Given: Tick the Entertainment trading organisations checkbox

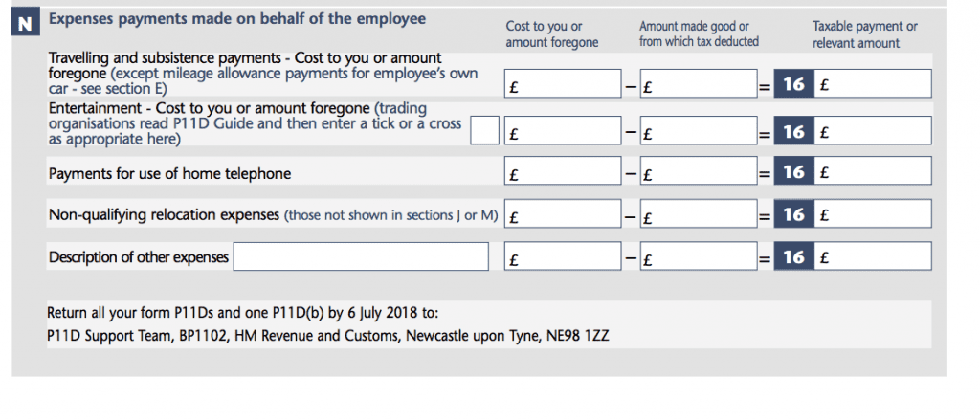Looking at the screenshot, I should 484,130.
